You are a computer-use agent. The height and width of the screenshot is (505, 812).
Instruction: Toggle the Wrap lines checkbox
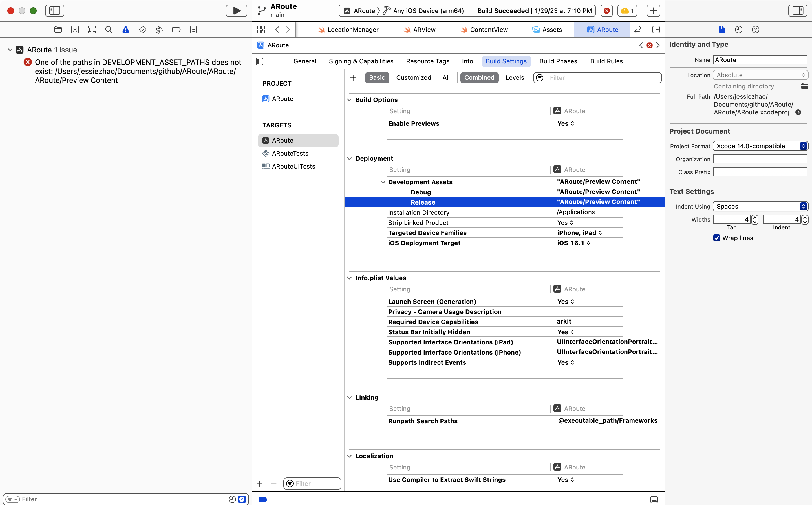click(x=716, y=238)
